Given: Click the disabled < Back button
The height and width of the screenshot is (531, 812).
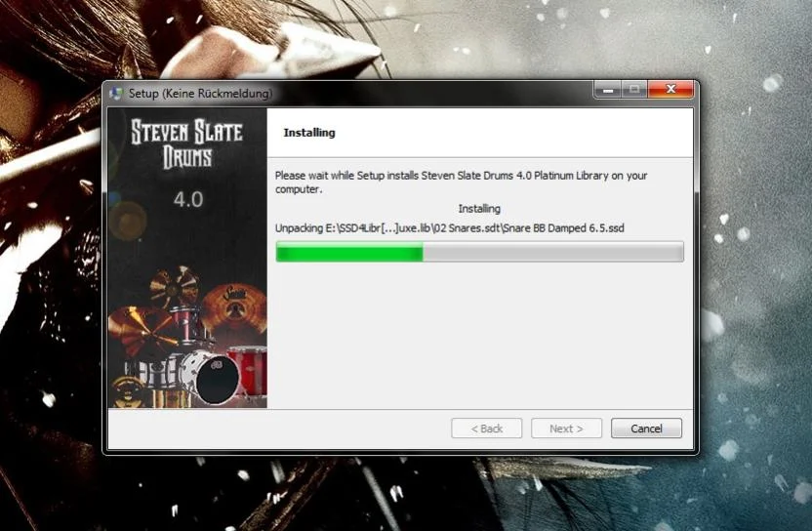Looking at the screenshot, I should (487, 429).
